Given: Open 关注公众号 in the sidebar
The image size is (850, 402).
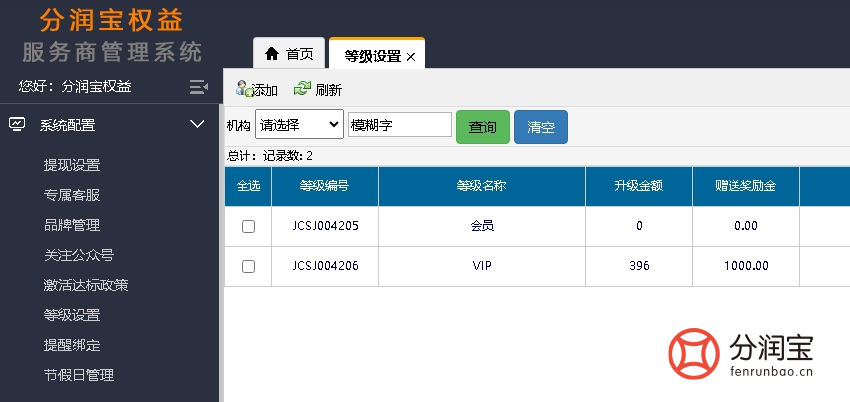Looking at the screenshot, I should (79, 255).
